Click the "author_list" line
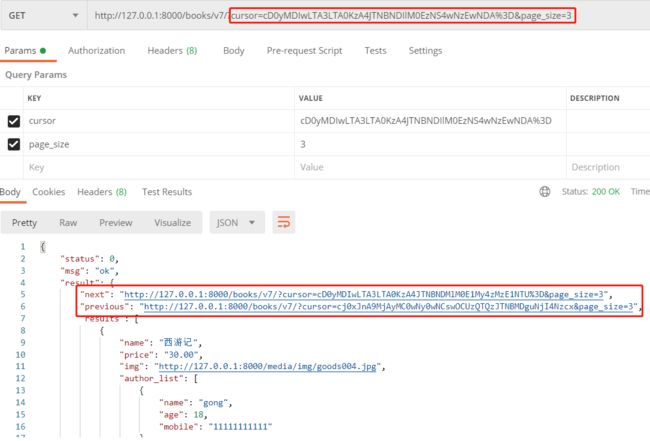This screenshot has width=650, height=441. [x=158, y=378]
